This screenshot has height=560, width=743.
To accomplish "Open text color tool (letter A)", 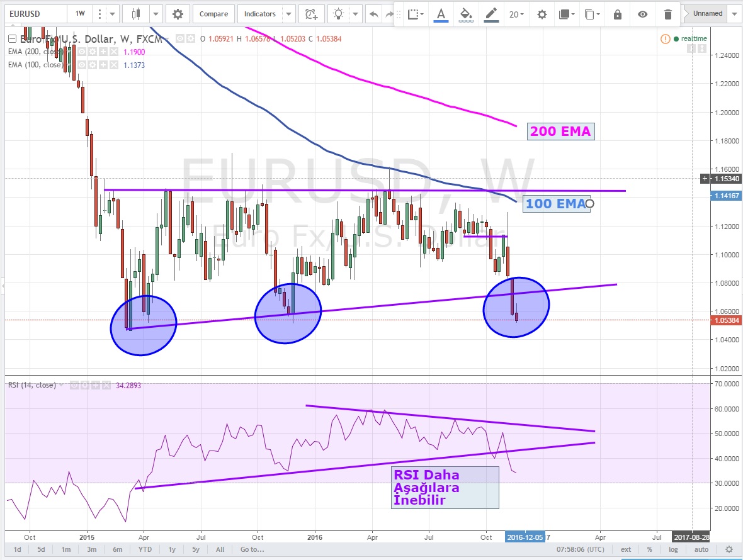I will (441, 14).
